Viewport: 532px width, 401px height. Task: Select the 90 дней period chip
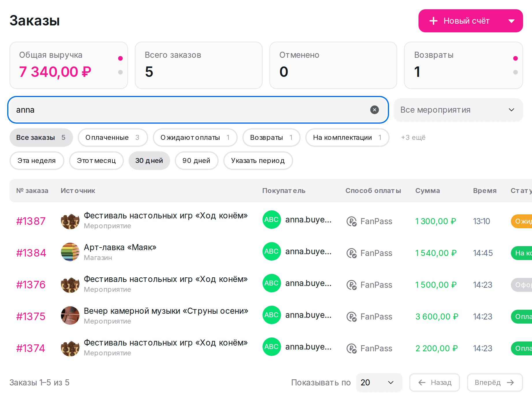coord(196,161)
